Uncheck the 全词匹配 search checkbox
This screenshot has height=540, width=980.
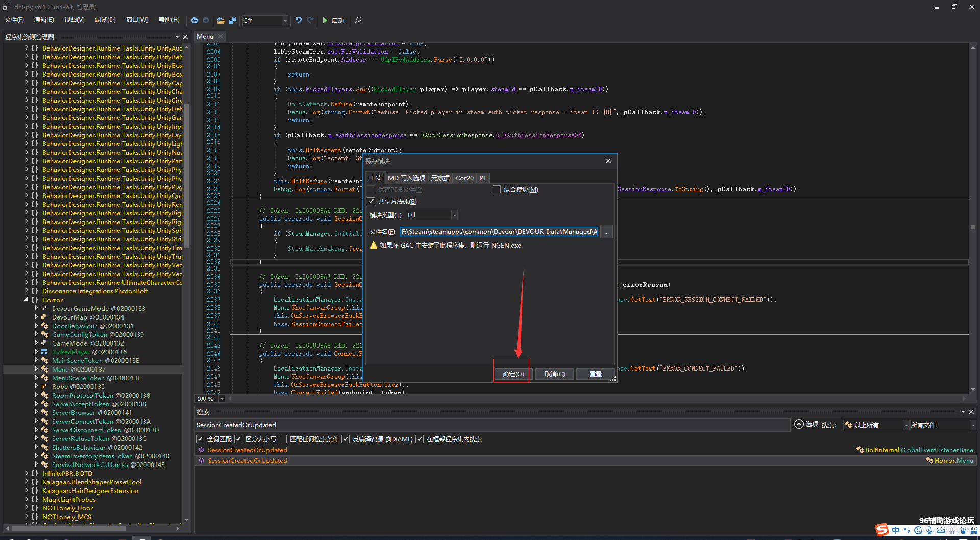point(201,439)
